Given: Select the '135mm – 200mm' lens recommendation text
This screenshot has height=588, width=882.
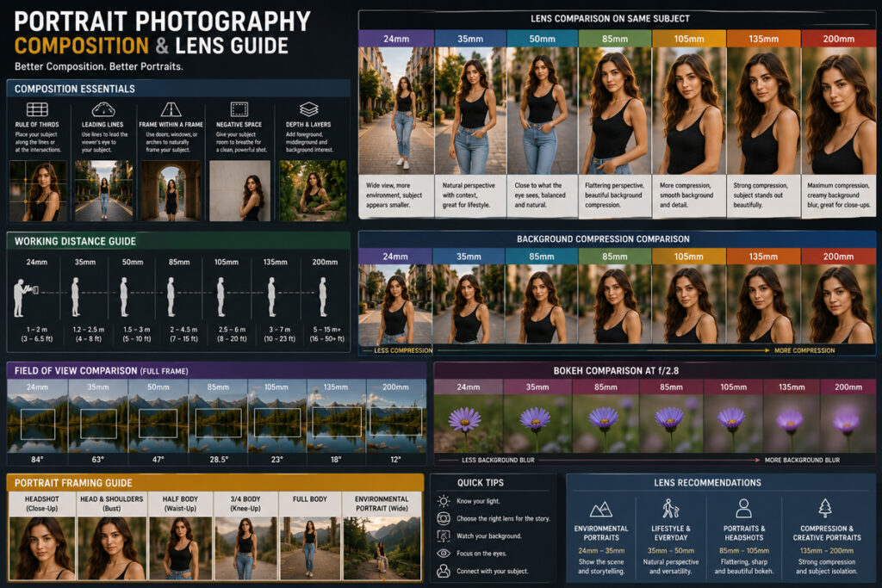Looking at the screenshot, I should [x=826, y=550].
